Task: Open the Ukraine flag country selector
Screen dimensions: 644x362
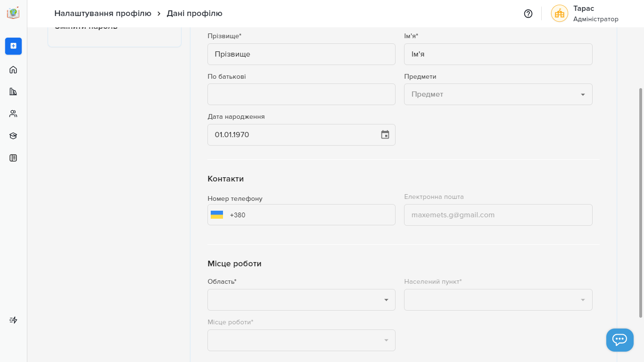Action: [217, 215]
